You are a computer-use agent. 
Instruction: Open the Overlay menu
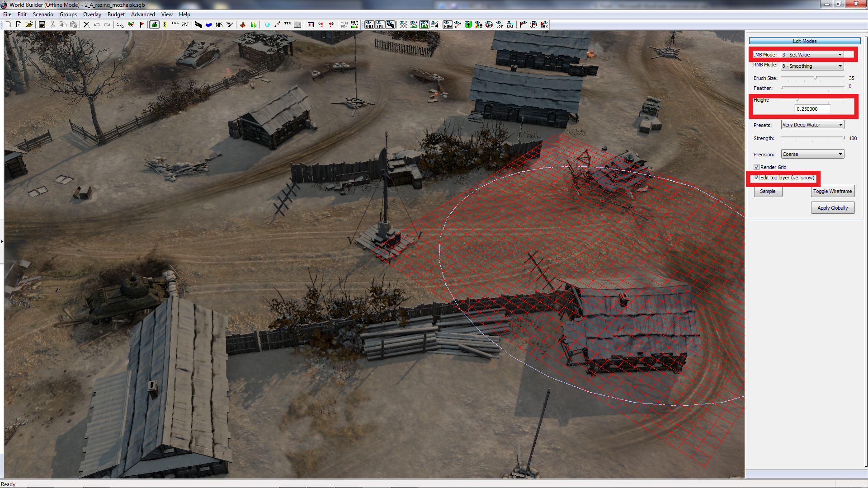[x=92, y=14]
